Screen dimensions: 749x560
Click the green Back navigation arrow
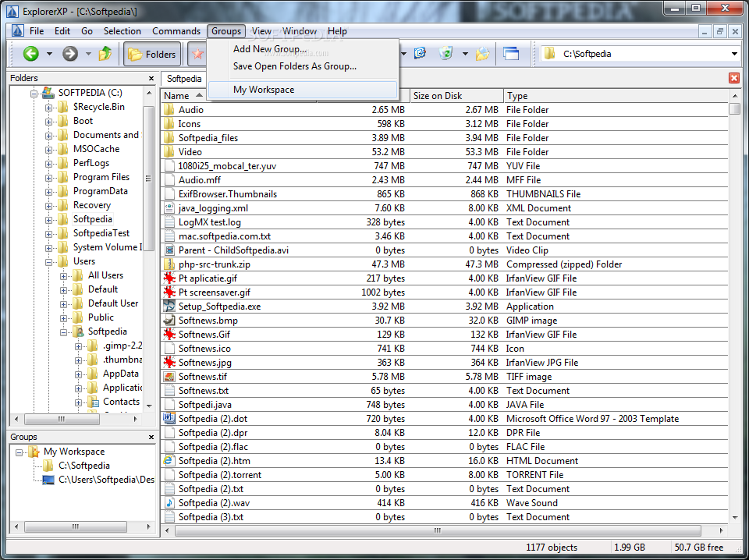click(31, 54)
